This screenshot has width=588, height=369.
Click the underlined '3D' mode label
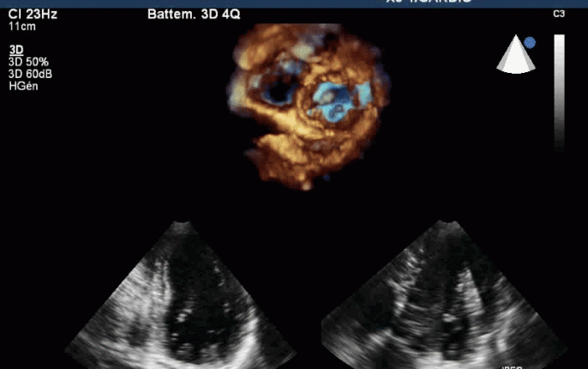click(x=16, y=50)
